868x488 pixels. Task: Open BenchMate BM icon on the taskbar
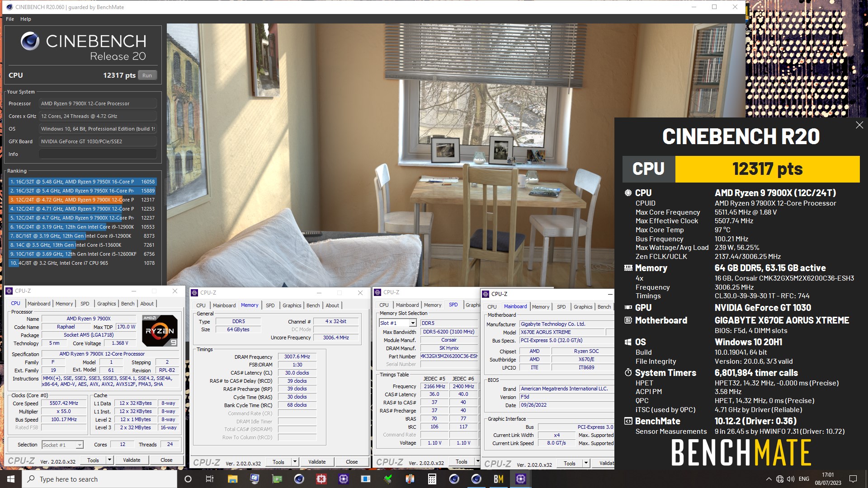point(498,479)
